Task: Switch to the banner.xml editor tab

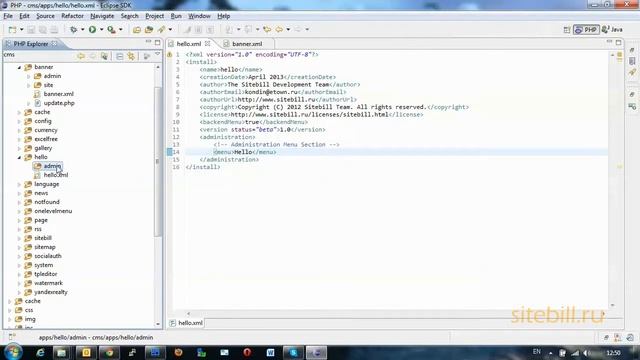Action: pos(247,44)
